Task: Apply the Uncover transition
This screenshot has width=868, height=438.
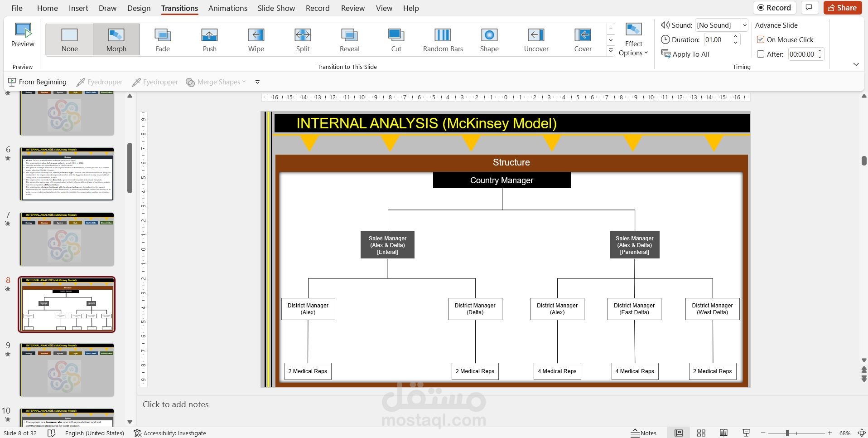Action: (536, 40)
